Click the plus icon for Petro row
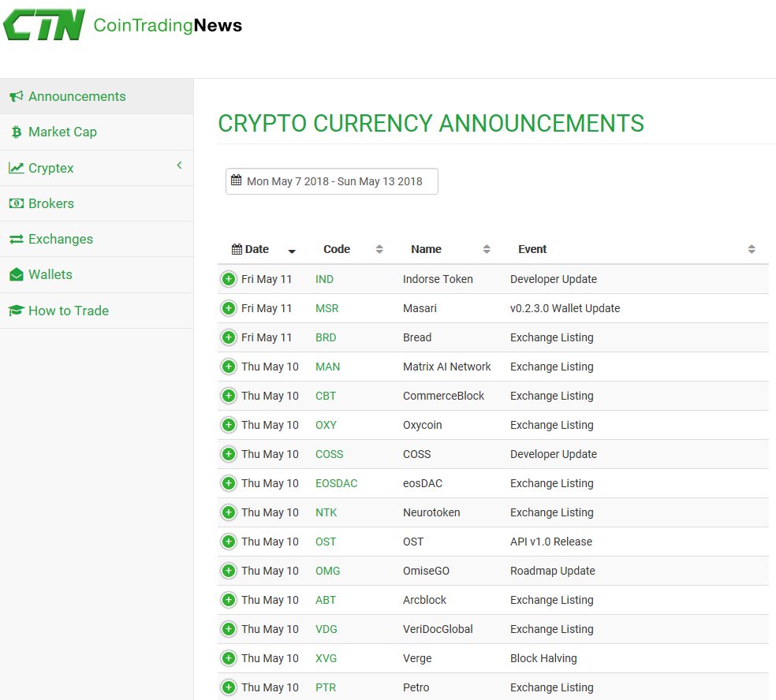This screenshot has height=700, width=776. coord(229,687)
